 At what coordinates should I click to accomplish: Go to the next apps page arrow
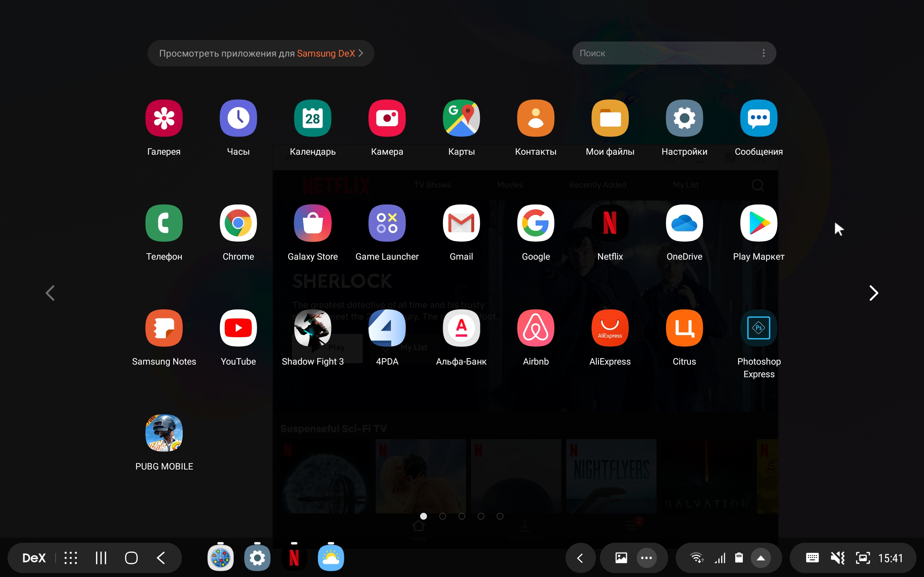pos(873,293)
